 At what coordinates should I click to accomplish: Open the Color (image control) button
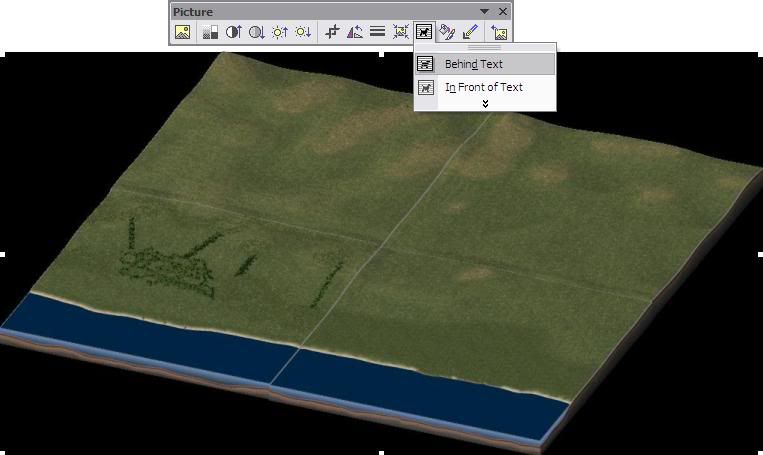[x=210, y=32]
